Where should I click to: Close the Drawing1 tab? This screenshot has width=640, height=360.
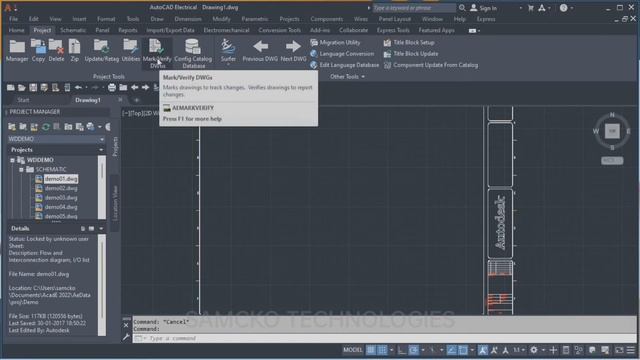click(x=120, y=100)
